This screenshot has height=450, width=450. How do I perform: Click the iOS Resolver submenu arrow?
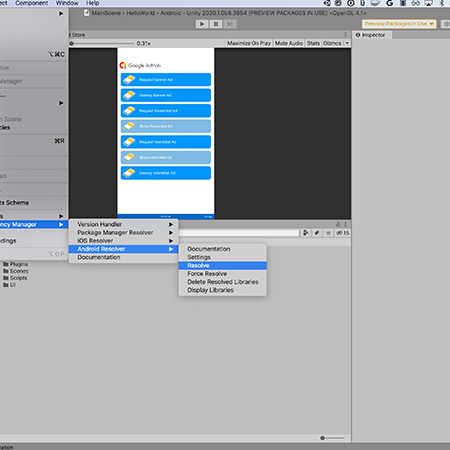click(171, 241)
